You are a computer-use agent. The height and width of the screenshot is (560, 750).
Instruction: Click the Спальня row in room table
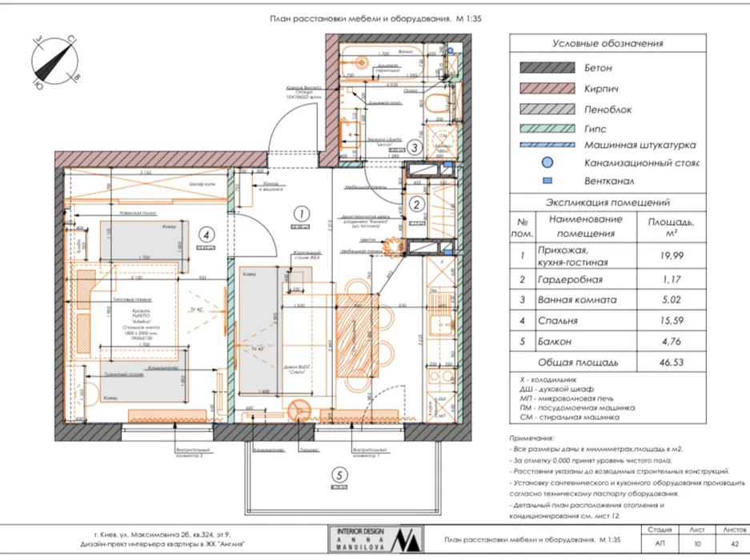pos(608,321)
